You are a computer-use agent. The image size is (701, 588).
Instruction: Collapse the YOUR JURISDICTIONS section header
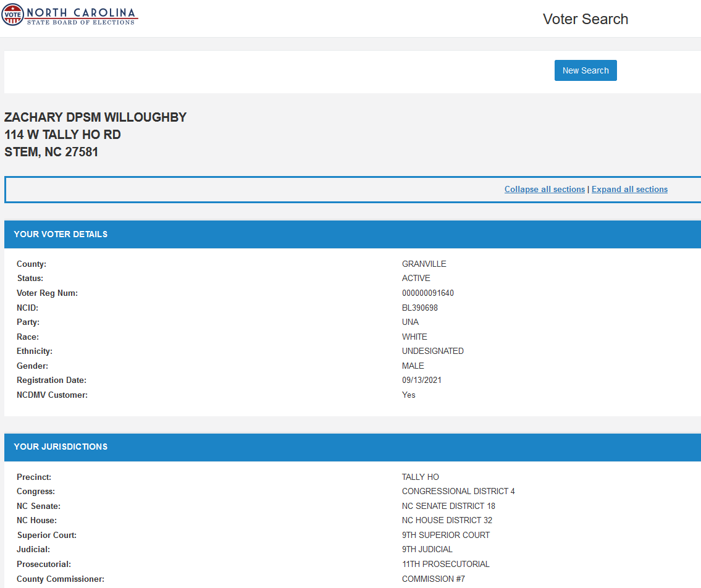353,447
